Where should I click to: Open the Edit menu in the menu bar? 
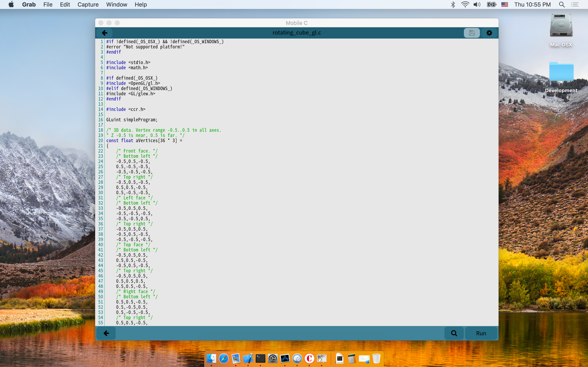[x=65, y=4]
